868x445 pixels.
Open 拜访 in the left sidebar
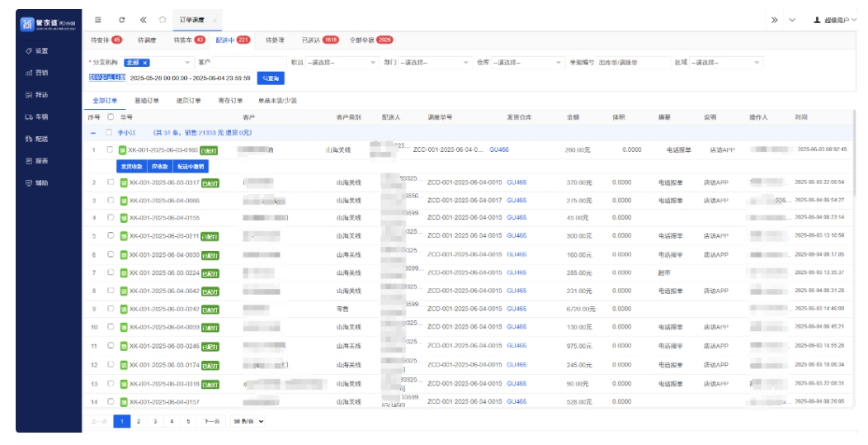(x=37, y=95)
